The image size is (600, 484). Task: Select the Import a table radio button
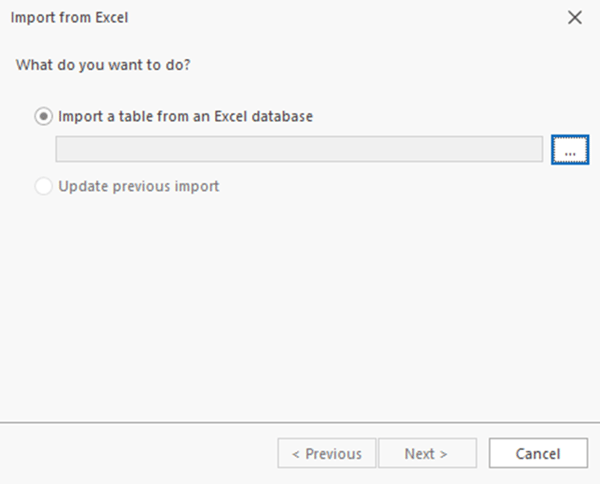point(44,116)
